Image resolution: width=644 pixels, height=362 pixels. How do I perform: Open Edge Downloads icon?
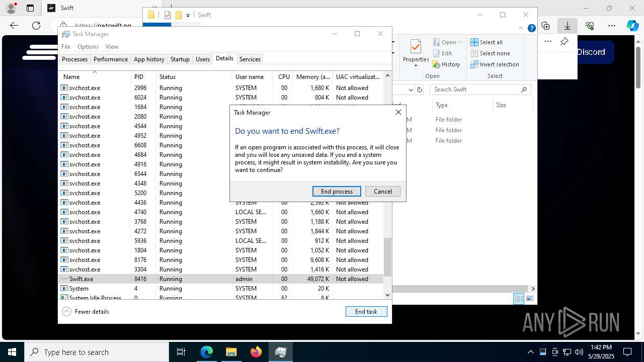pyautogui.click(x=568, y=26)
